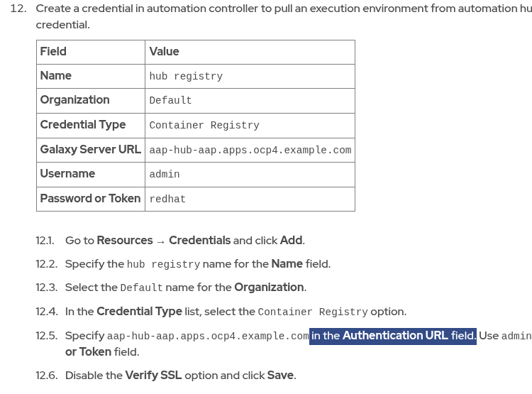Click the "Username" field cell

(67, 174)
